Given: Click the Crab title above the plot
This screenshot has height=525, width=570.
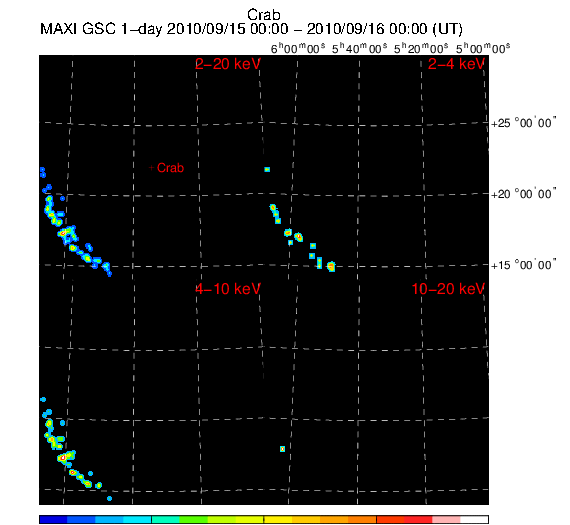Looking at the screenshot, I should (x=264, y=15).
